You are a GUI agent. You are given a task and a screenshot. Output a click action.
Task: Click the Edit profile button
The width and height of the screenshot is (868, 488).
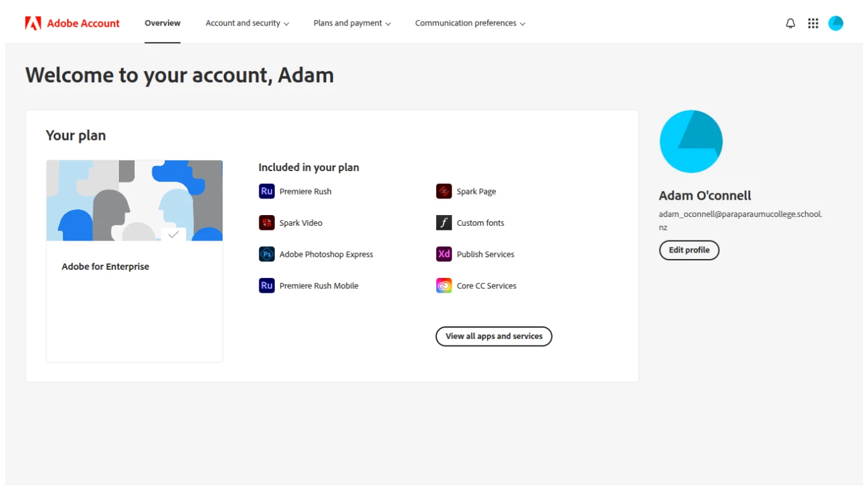click(689, 250)
